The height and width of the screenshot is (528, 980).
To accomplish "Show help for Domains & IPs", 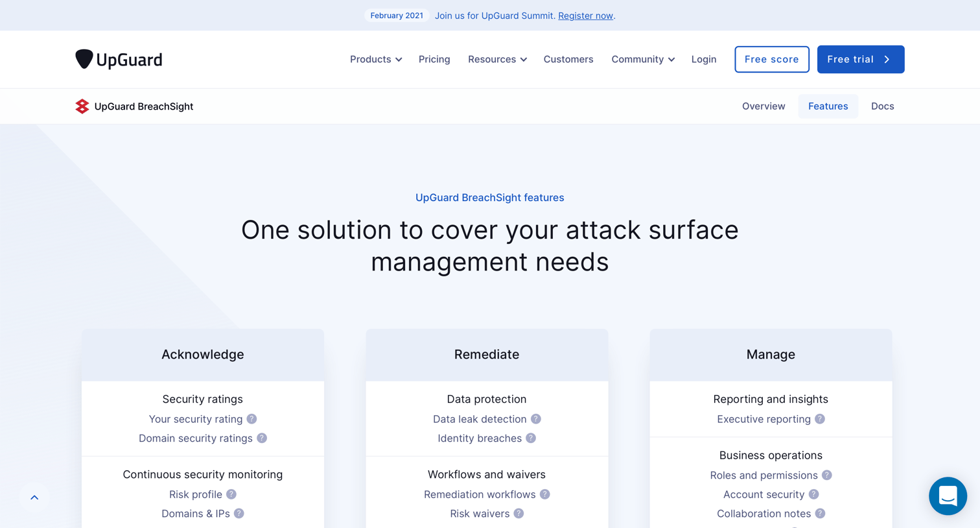I will [x=239, y=514].
